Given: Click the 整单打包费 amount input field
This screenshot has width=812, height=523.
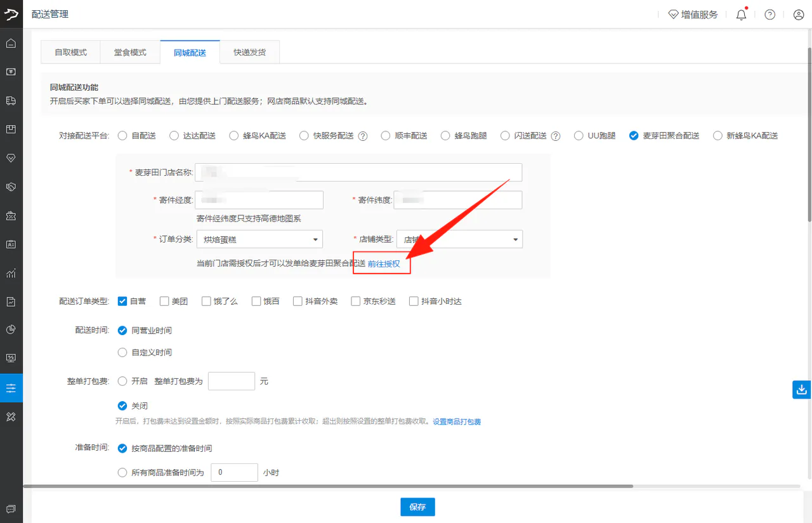Looking at the screenshot, I should pyautogui.click(x=232, y=381).
